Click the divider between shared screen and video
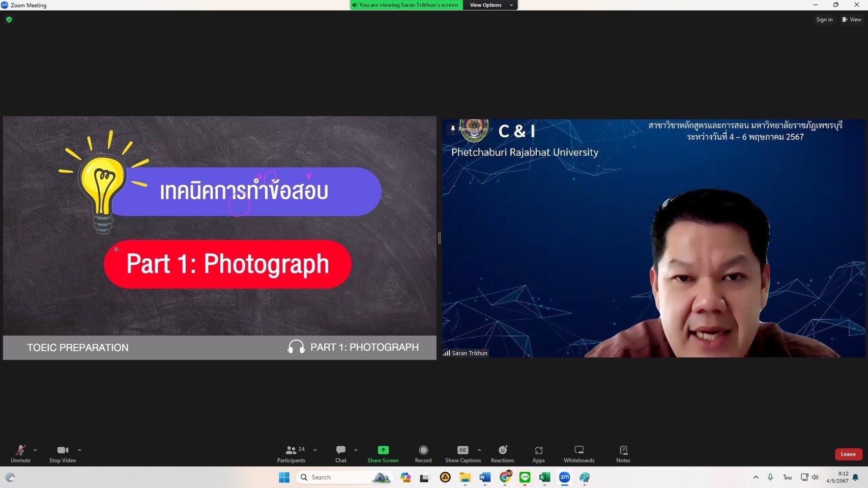The width and height of the screenshot is (868, 488). click(x=439, y=238)
